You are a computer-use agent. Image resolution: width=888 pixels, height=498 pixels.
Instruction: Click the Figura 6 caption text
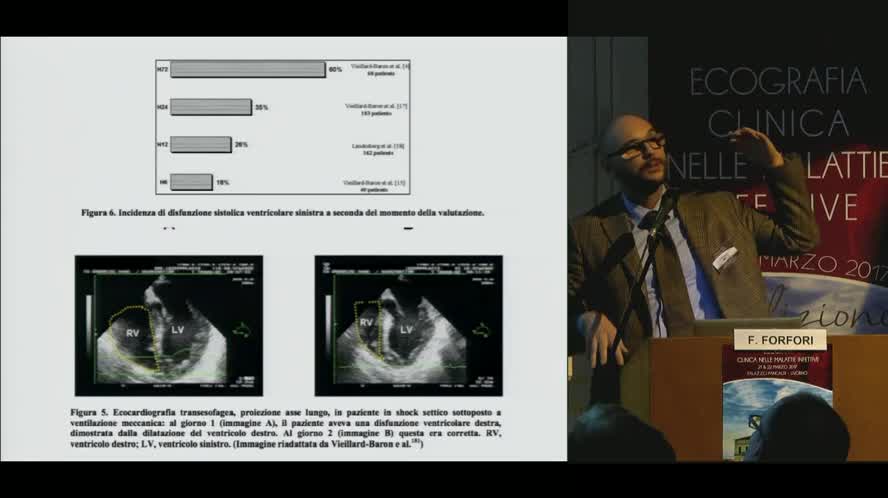283,212
